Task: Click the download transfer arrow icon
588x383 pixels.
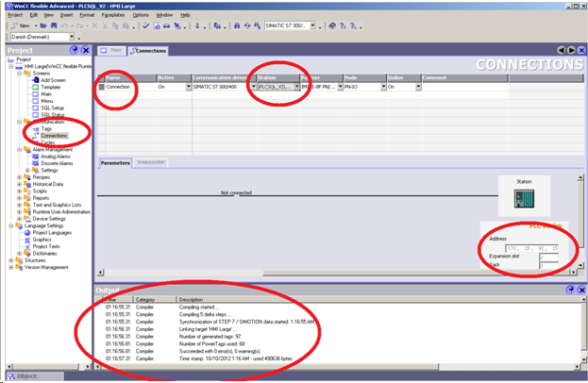Action: tap(197, 25)
